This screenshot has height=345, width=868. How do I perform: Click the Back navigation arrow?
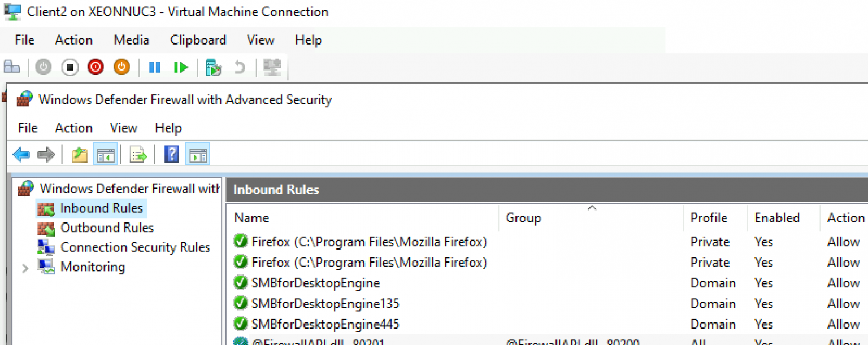point(21,154)
